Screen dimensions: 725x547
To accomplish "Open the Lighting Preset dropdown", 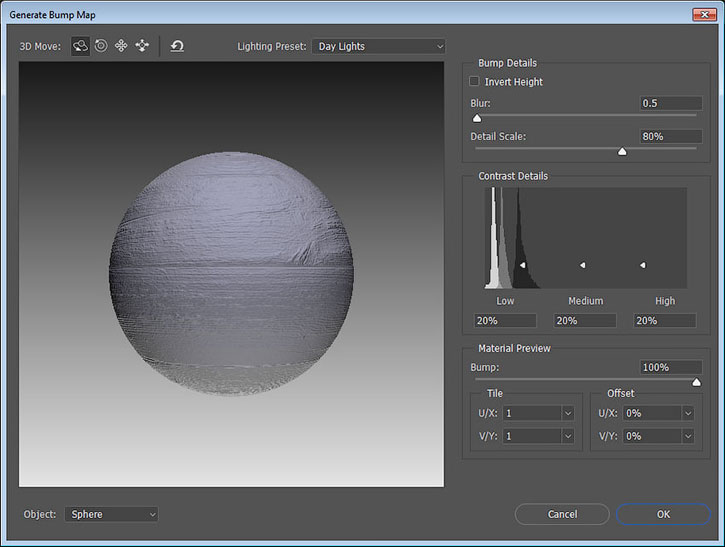I will point(378,46).
